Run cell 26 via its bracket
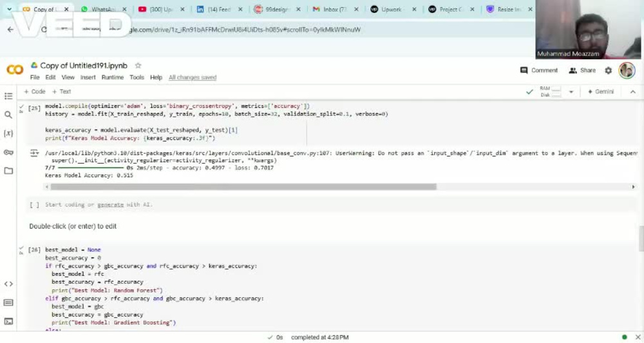Screen dimensions: 644x343 pos(34,250)
